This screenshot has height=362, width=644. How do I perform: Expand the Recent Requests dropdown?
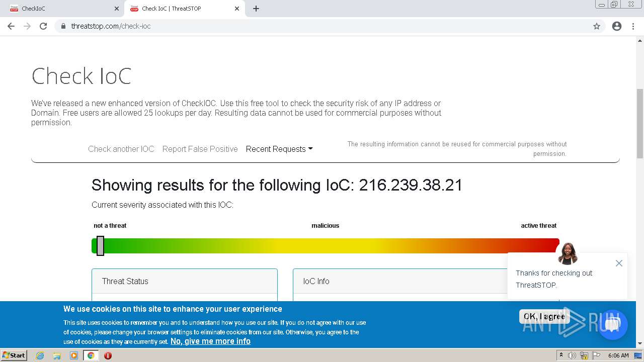point(279,149)
